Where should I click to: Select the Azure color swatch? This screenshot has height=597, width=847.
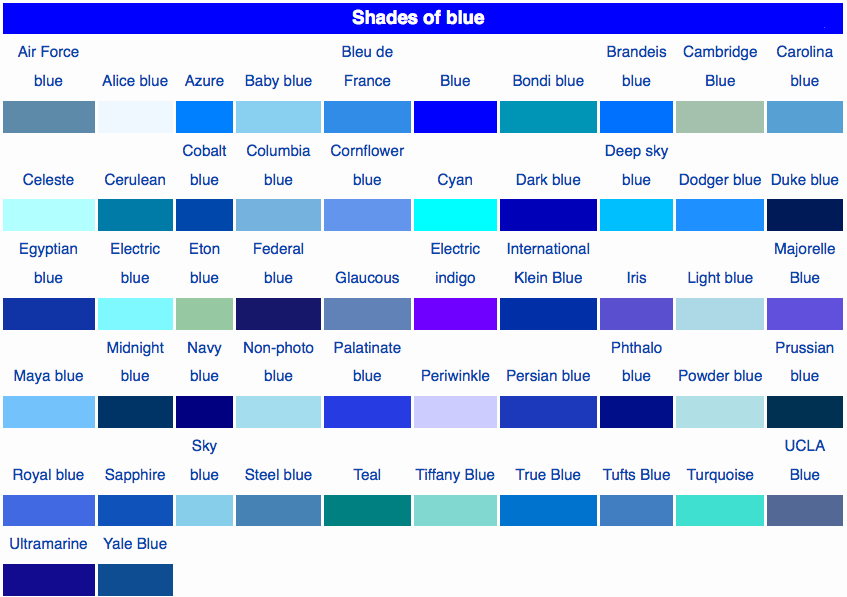pyautogui.click(x=204, y=117)
